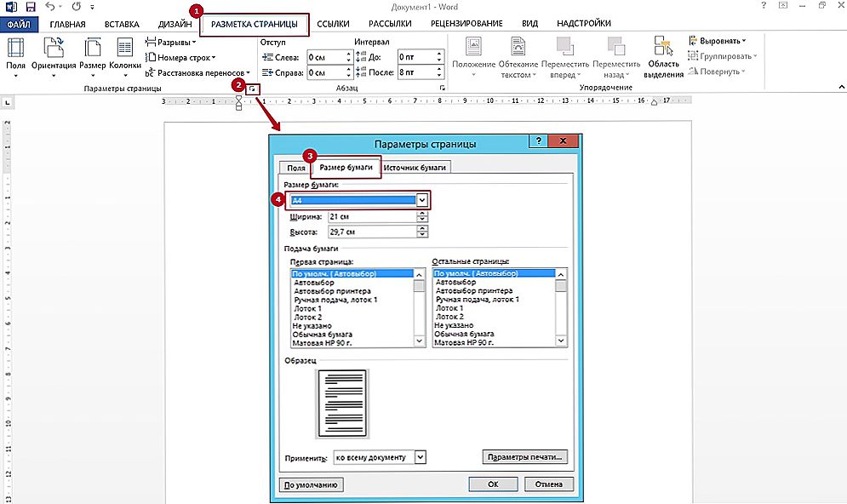The image size is (847, 504).
Task: Open the ФАЙЛ menu
Action: pos(19,25)
